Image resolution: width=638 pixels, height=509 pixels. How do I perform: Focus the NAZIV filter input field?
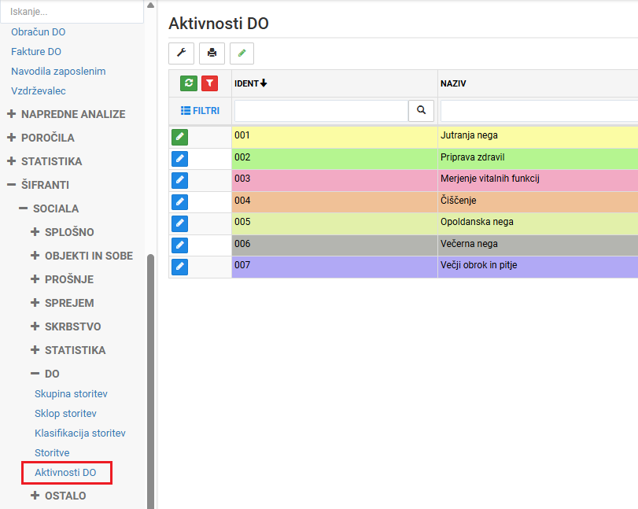(539, 110)
